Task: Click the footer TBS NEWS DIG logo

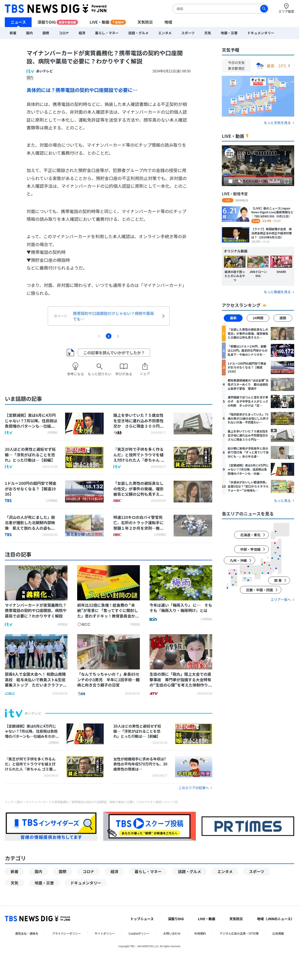Action: [x=37, y=918]
